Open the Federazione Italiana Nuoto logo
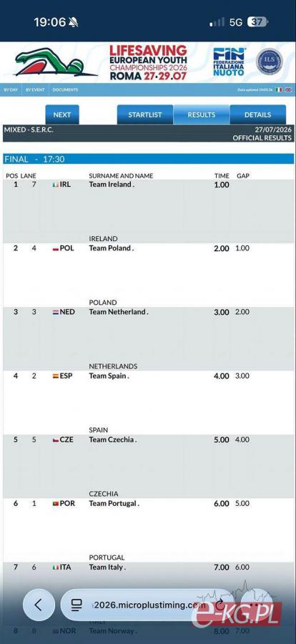Screen dimensions: 296x644 click(229, 62)
